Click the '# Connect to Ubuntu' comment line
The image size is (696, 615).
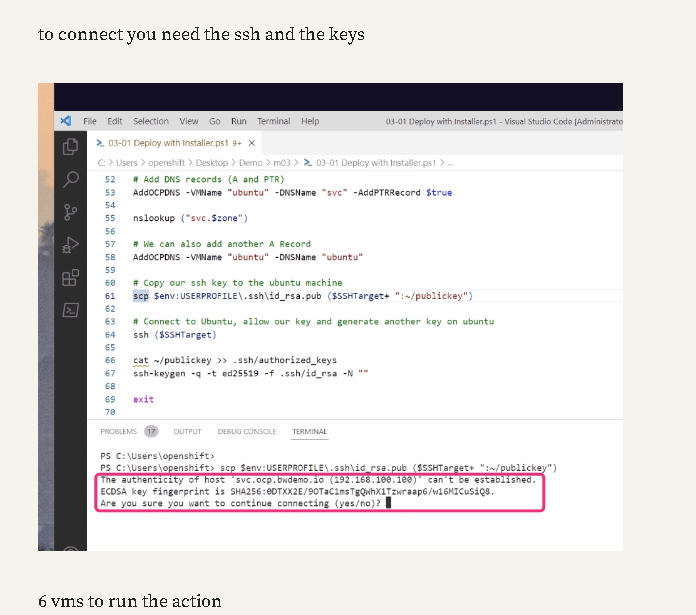(x=313, y=322)
